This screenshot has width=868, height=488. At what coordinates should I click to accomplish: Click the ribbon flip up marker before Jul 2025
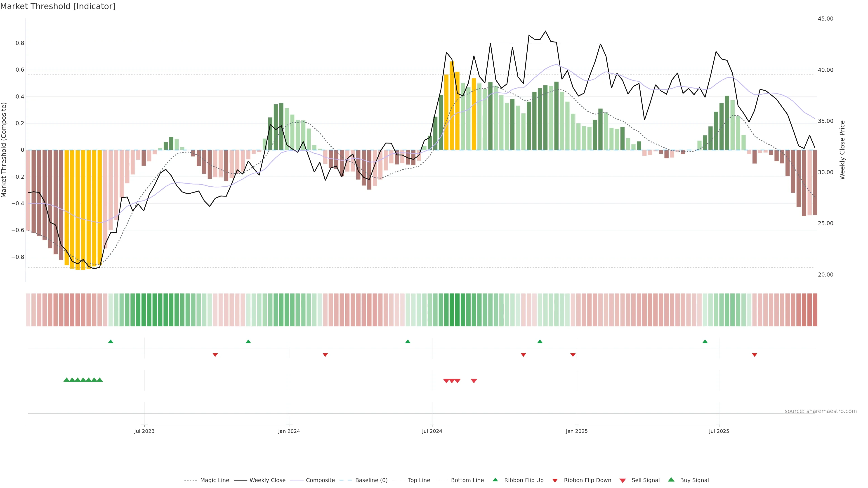pos(705,342)
